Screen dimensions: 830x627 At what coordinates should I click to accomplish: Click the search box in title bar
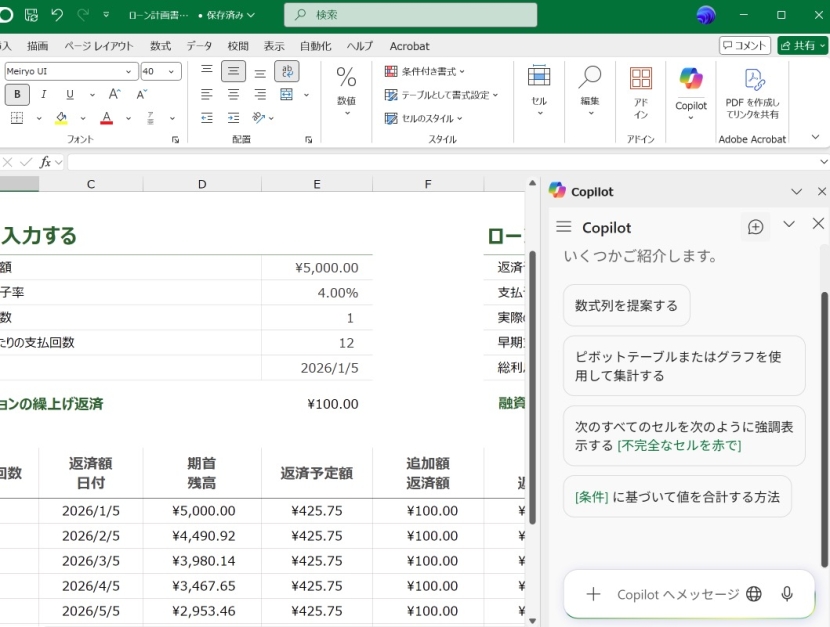coord(410,15)
